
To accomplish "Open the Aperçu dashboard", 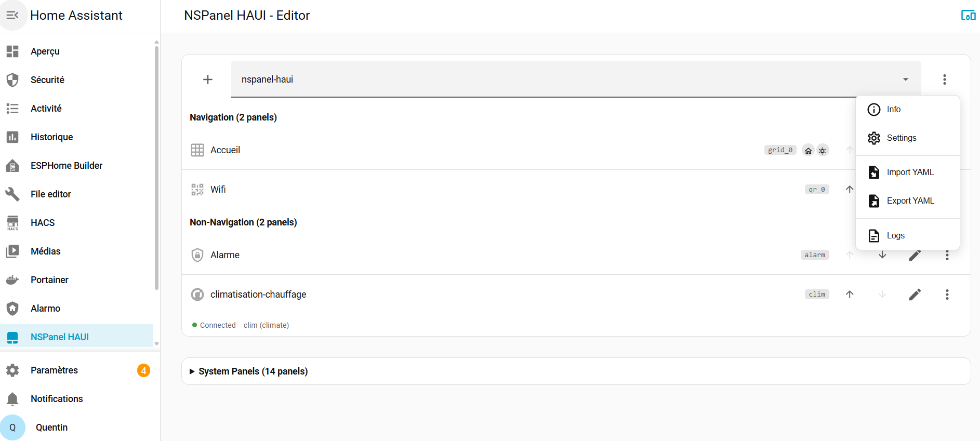I will 77,51.
